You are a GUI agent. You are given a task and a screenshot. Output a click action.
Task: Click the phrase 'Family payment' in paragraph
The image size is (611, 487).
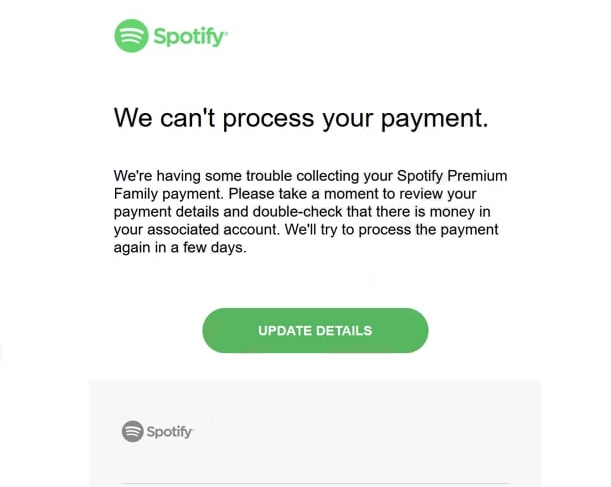coord(168,194)
